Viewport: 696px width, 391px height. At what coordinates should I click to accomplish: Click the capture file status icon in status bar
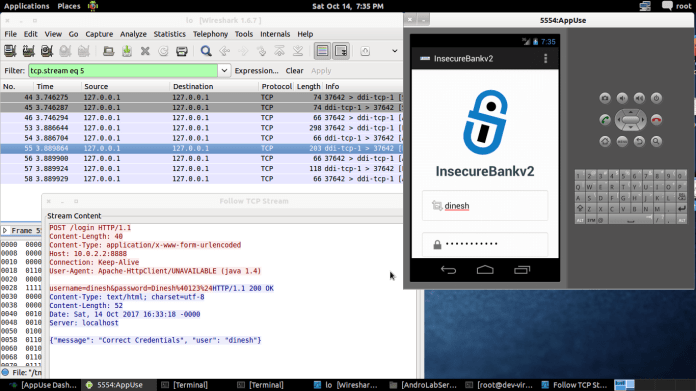(x=5, y=372)
